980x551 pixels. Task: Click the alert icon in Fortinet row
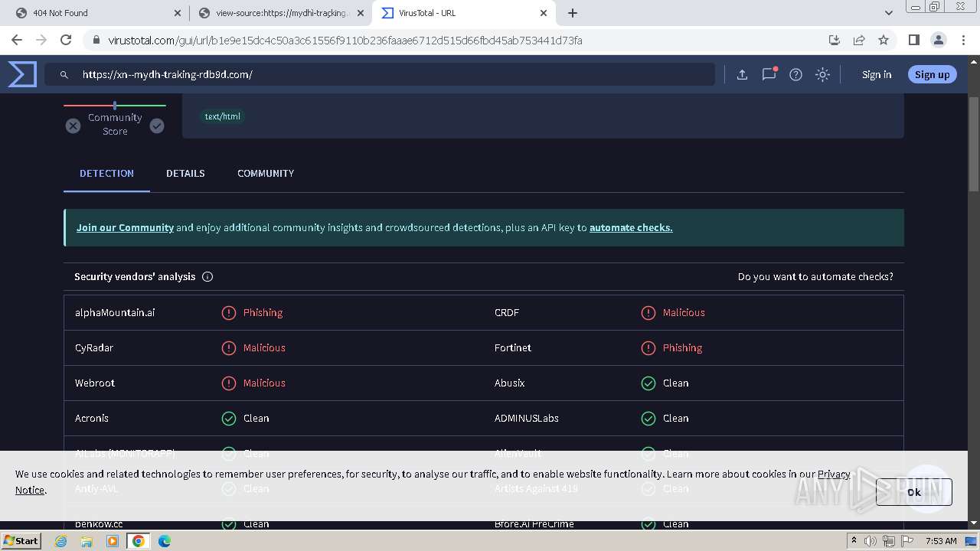pos(648,347)
